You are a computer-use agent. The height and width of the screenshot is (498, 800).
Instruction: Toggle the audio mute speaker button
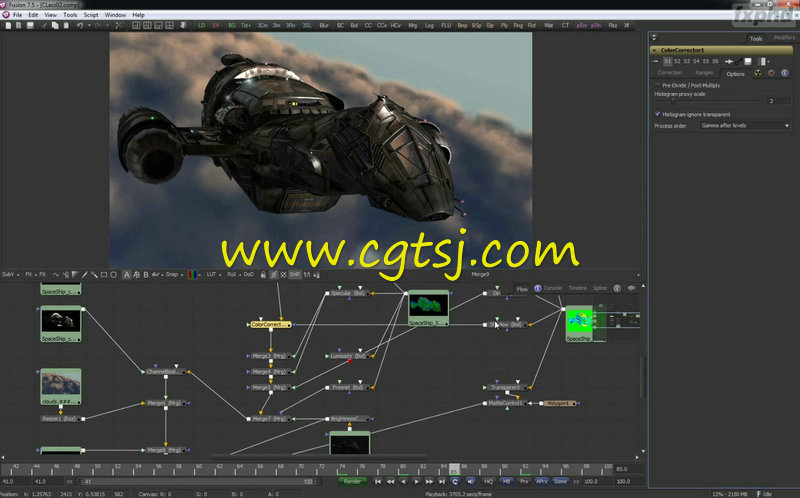[x=470, y=481]
